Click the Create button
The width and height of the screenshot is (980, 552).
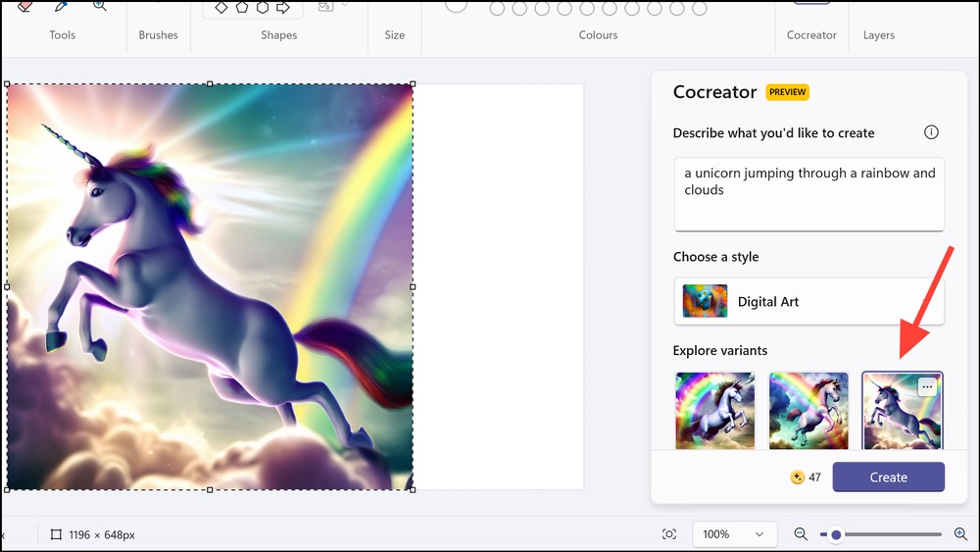tap(888, 477)
